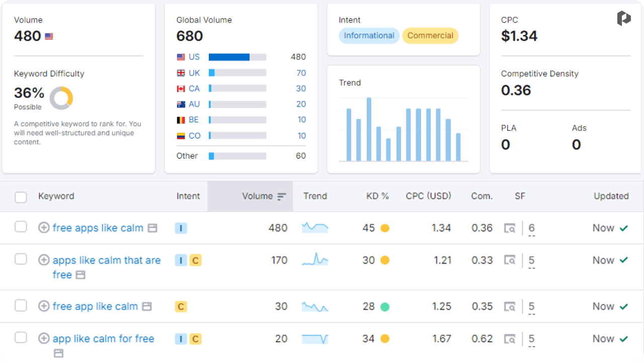Image resolution: width=644 pixels, height=362 pixels.
Task: Sort table by KD % column header
Action: (377, 196)
